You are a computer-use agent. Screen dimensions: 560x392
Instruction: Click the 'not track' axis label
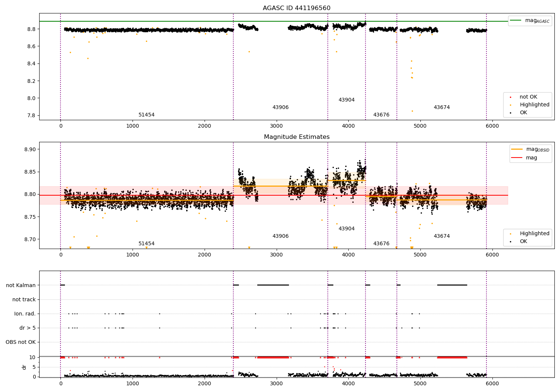click(24, 299)
